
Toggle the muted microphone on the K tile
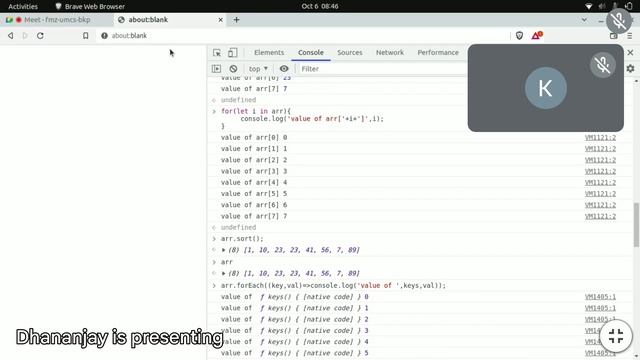click(602, 65)
